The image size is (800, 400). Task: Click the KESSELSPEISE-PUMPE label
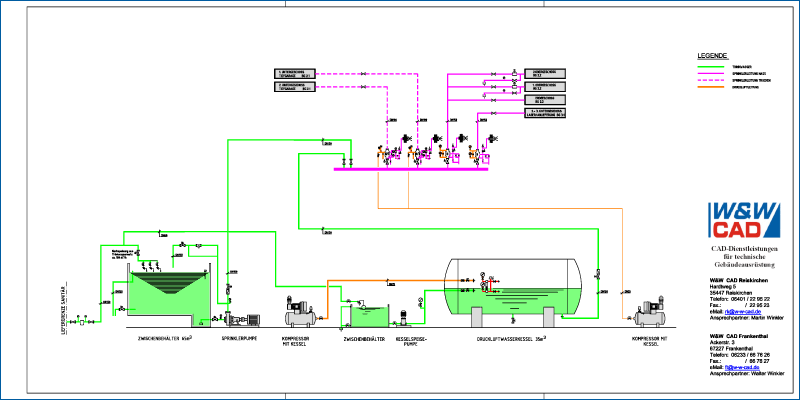[409, 341]
